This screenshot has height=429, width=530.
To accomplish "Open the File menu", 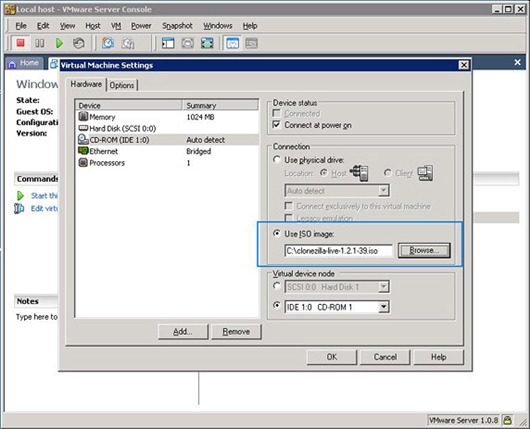I will coord(21,26).
